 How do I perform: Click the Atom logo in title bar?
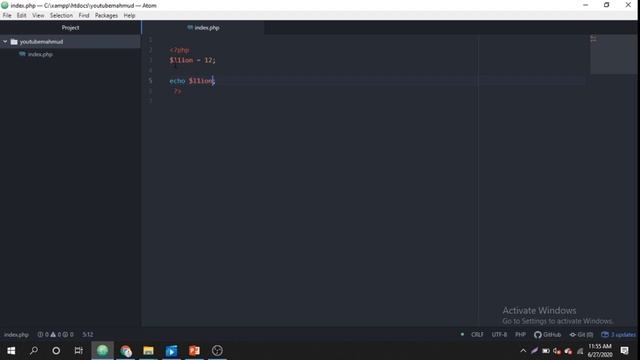[x=5, y=5]
